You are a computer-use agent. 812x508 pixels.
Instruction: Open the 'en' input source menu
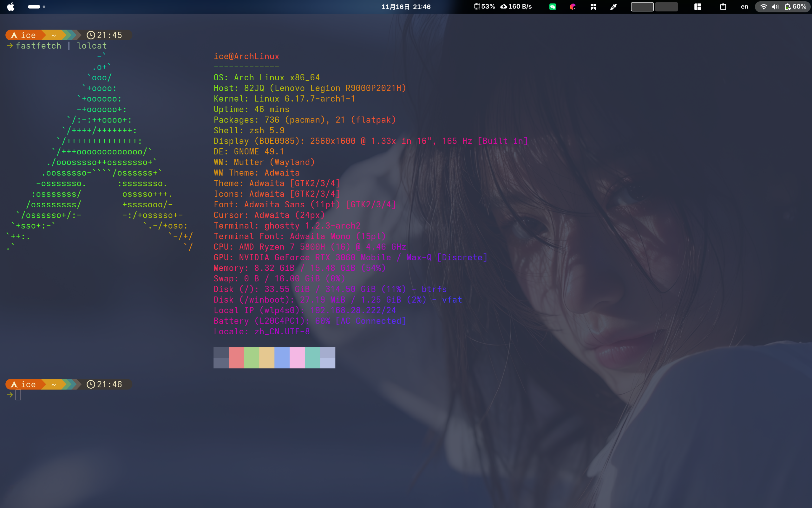(x=744, y=7)
